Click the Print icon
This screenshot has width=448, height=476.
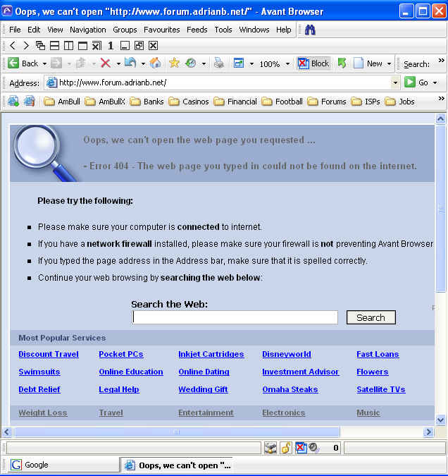coord(218,63)
